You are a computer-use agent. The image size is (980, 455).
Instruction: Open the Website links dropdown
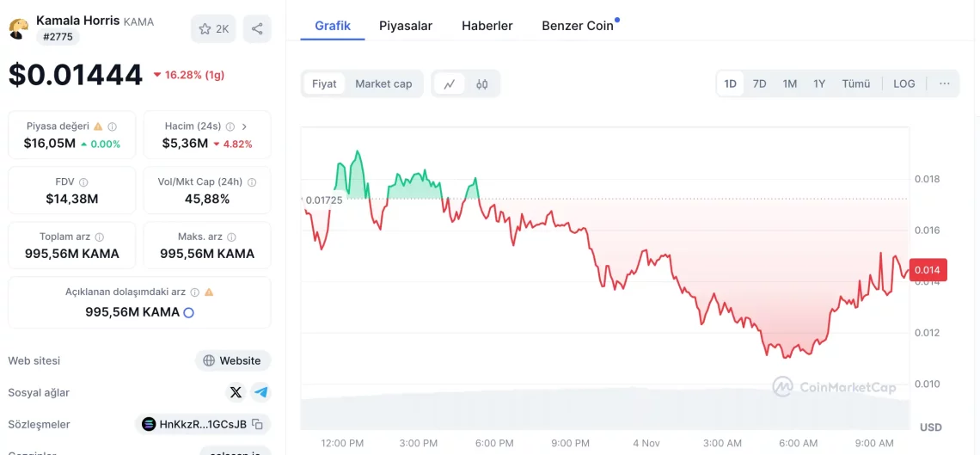(233, 360)
